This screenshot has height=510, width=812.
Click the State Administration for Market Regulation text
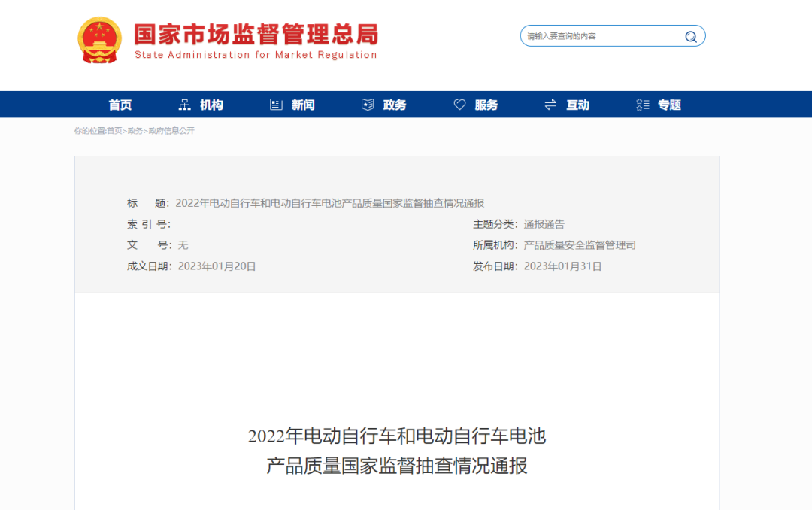[256, 55]
